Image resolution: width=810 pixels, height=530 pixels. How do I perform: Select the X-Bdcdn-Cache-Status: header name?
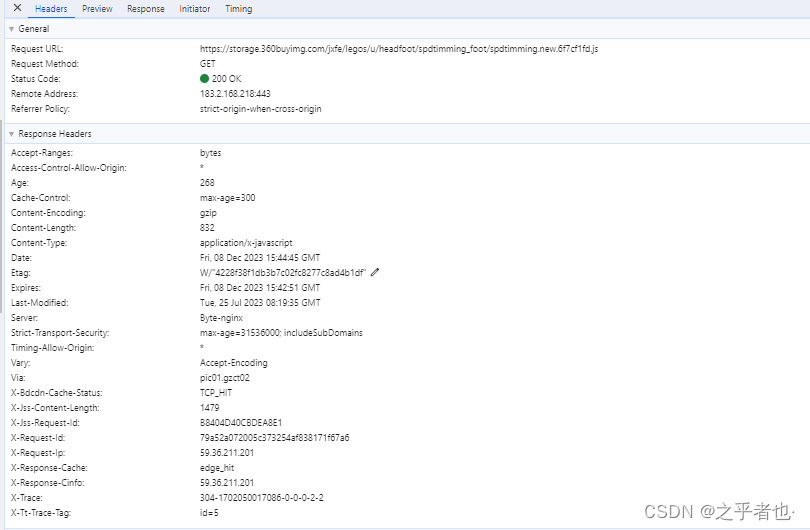click(x=57, y=393)
